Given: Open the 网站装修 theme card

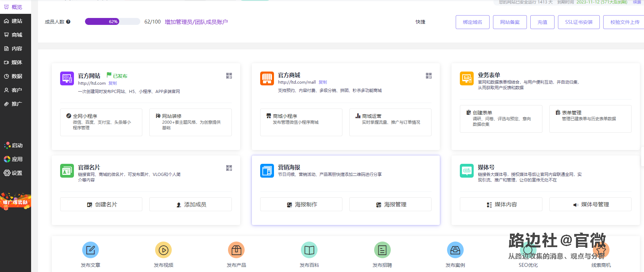Looking at the screenshot, I should (x=190, y=122).
